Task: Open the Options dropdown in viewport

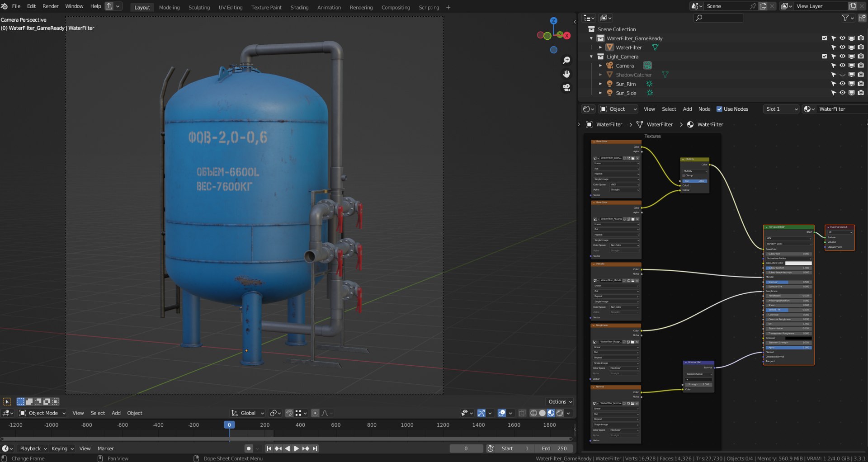Action: point(560,401)
